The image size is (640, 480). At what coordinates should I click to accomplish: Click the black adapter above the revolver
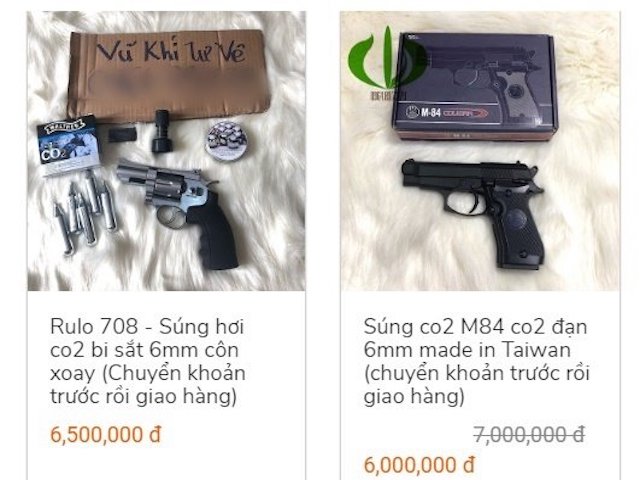pos(161,131)
